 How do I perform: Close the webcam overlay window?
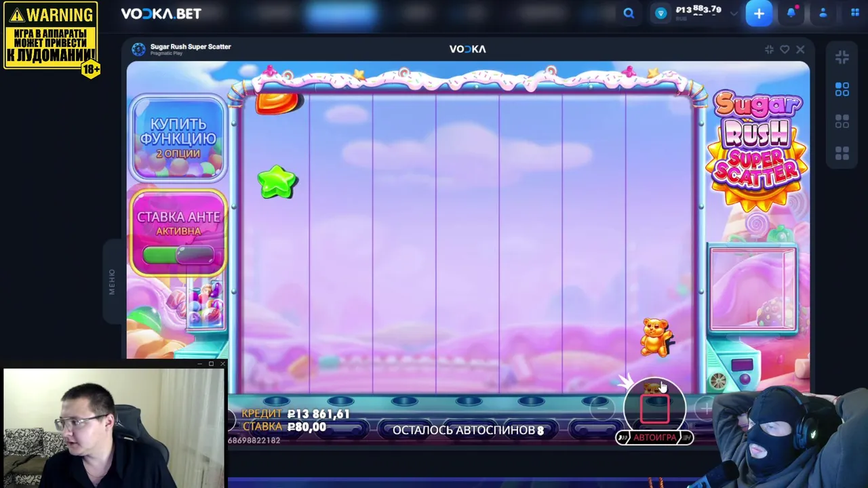(x=222, y=364)
